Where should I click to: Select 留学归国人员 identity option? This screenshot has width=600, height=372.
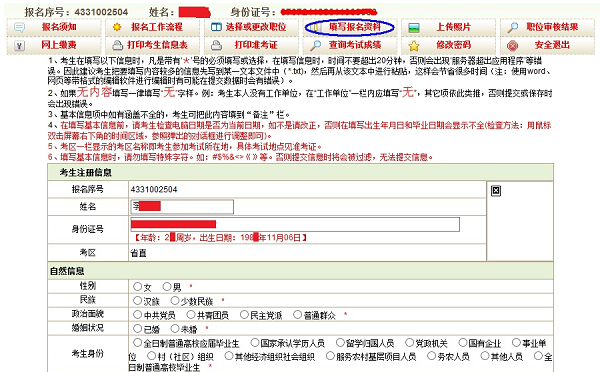coord(340,343)
